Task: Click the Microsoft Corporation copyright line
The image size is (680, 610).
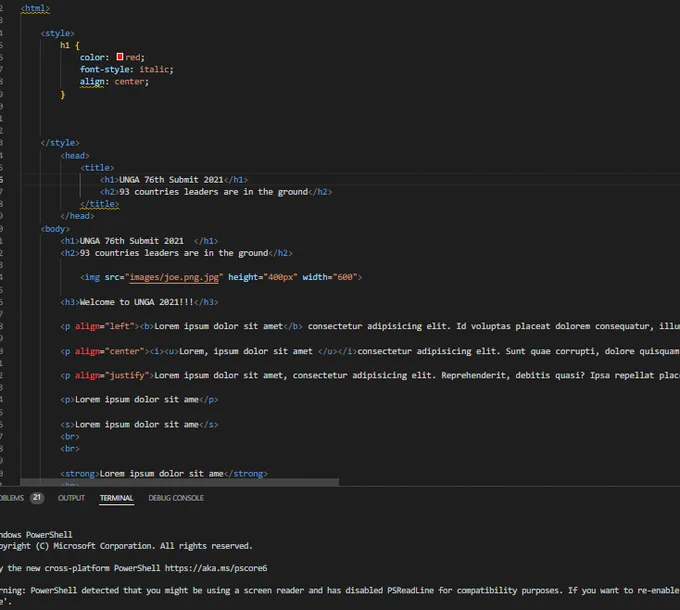Action: coord(126,546)
